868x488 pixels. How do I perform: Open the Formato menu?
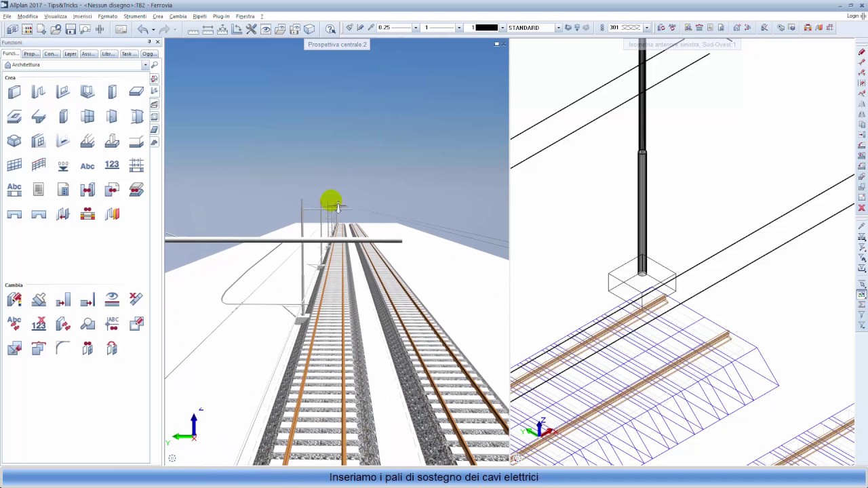coord(107,16)
